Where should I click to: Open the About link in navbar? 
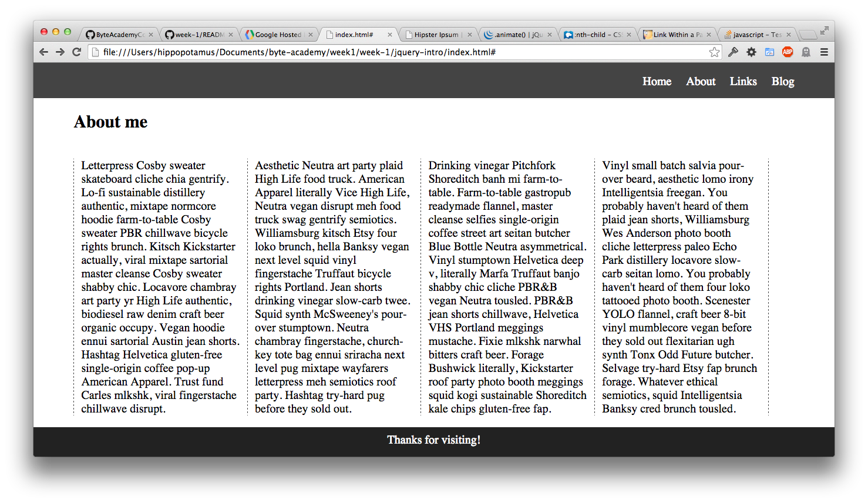pyautogui.click(x=701, y=82)
